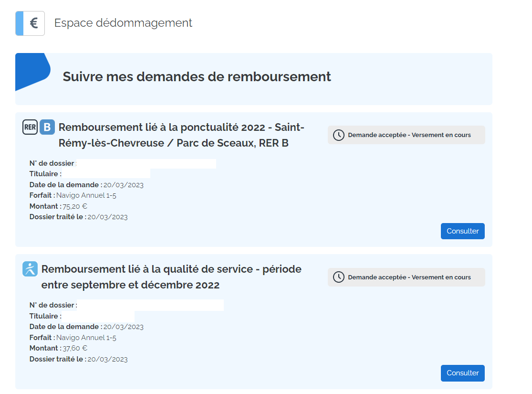The image size is (532, 394).
Task: Click the amount 75,20 €
Action: [x=75, y=206]
